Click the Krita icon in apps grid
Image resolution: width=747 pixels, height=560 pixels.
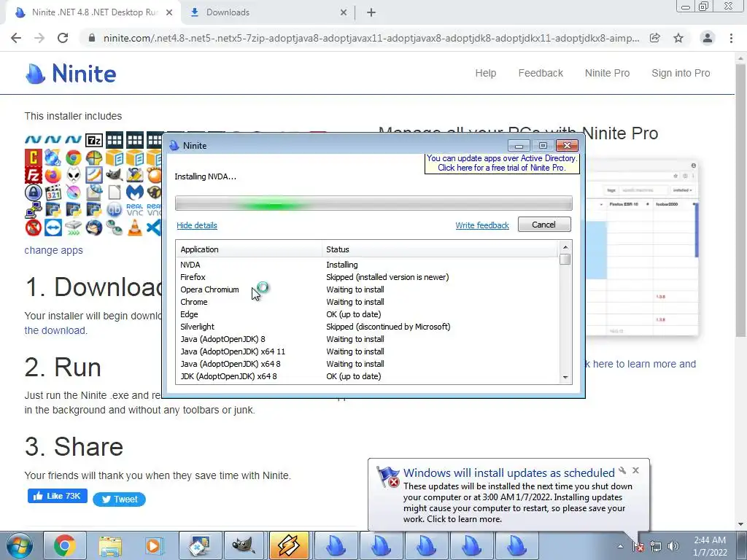pyautogui.click(x=74, y=192)
